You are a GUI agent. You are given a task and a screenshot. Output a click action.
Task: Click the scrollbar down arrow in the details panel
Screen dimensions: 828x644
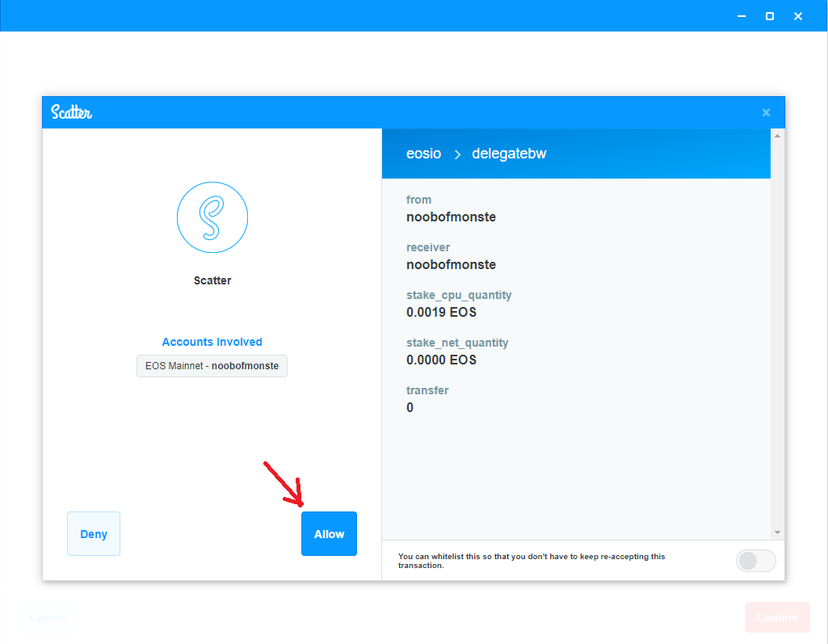coord(777,532)
